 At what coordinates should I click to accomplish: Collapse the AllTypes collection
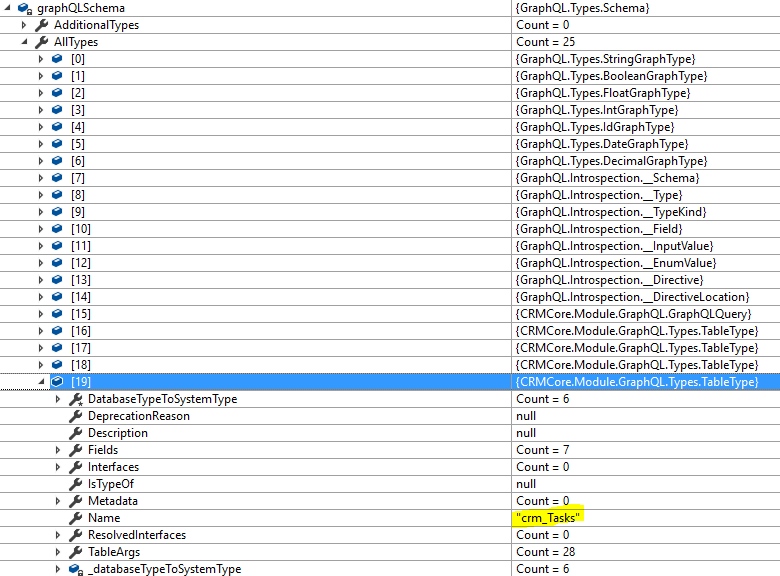pyautogui.click(x=24, y=42)
